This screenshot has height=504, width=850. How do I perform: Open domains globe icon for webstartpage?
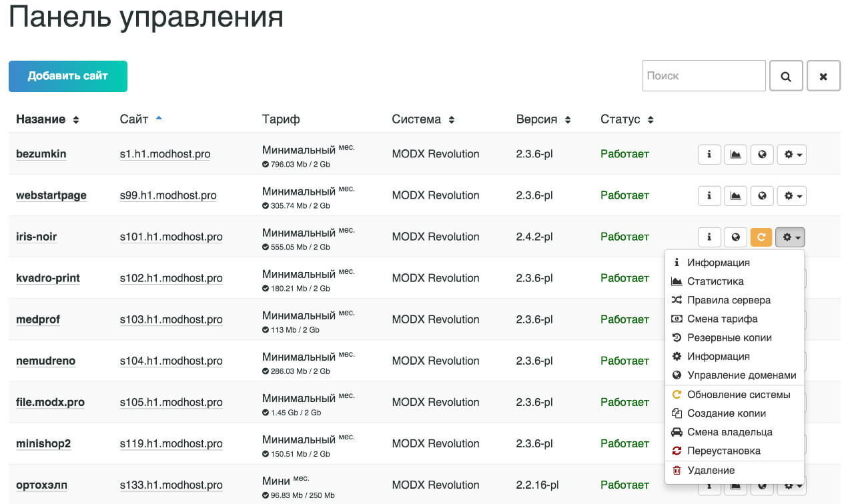762,195
